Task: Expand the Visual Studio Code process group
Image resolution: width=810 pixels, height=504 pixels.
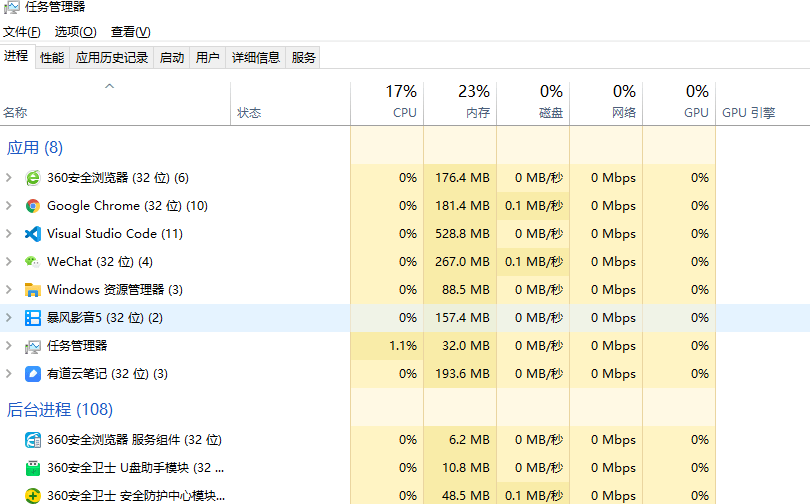Action: pyautogui.click(x=9, y=233)
